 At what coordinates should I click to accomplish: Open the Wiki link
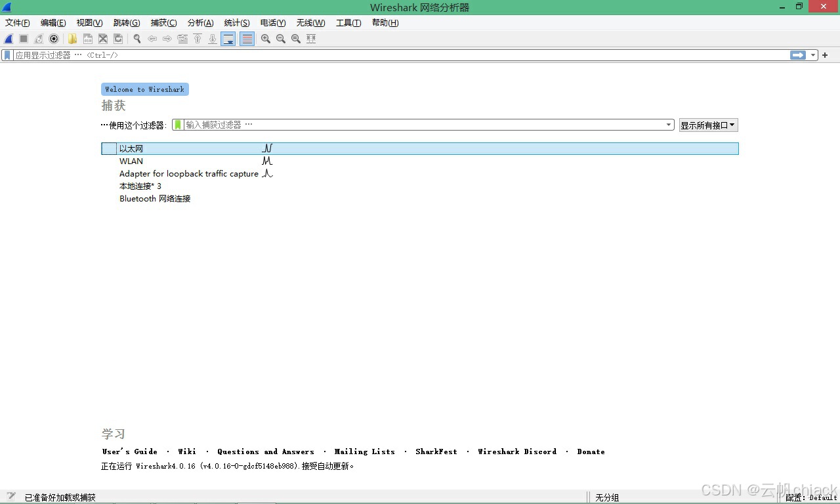[x=187, y=451]
